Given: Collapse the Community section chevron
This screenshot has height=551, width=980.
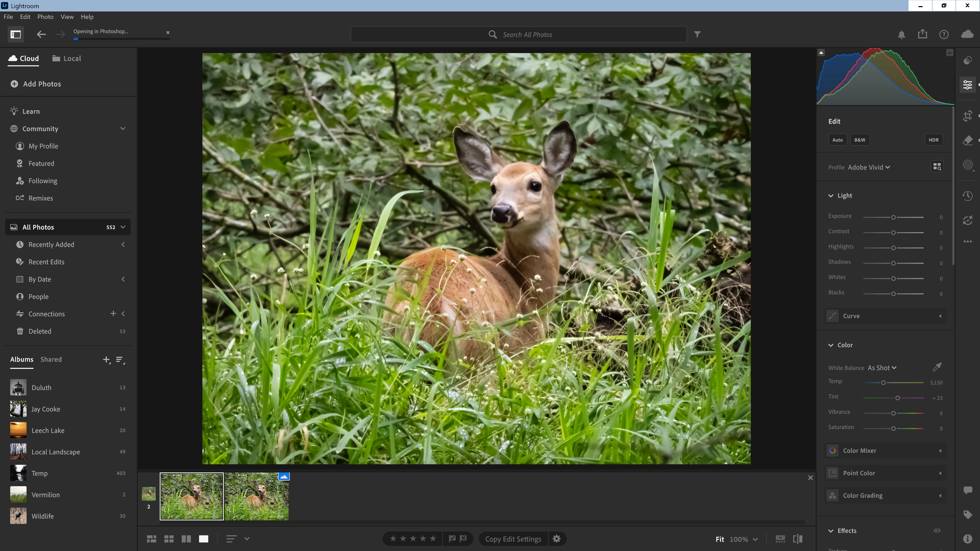Looking at the screenshot, I should pos(123,129).
